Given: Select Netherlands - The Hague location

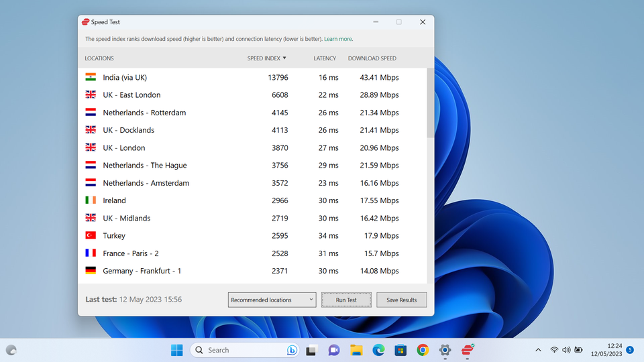Looking at the screenshot, I should [145, 166].
